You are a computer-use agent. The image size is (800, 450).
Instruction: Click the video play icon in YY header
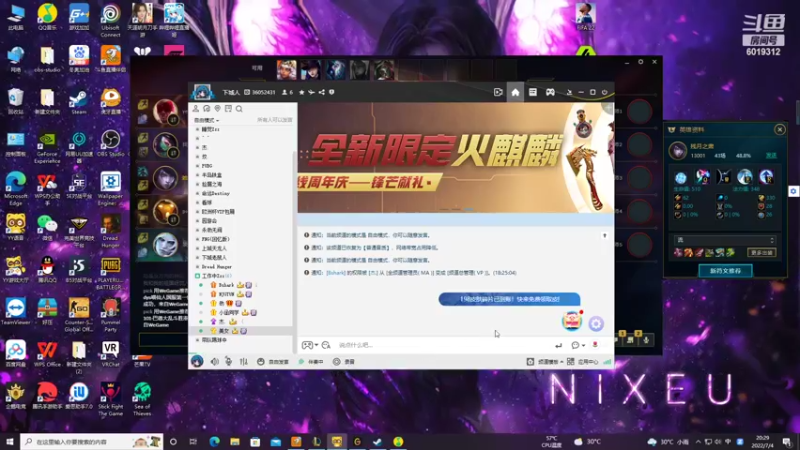[x=498, y=92]
